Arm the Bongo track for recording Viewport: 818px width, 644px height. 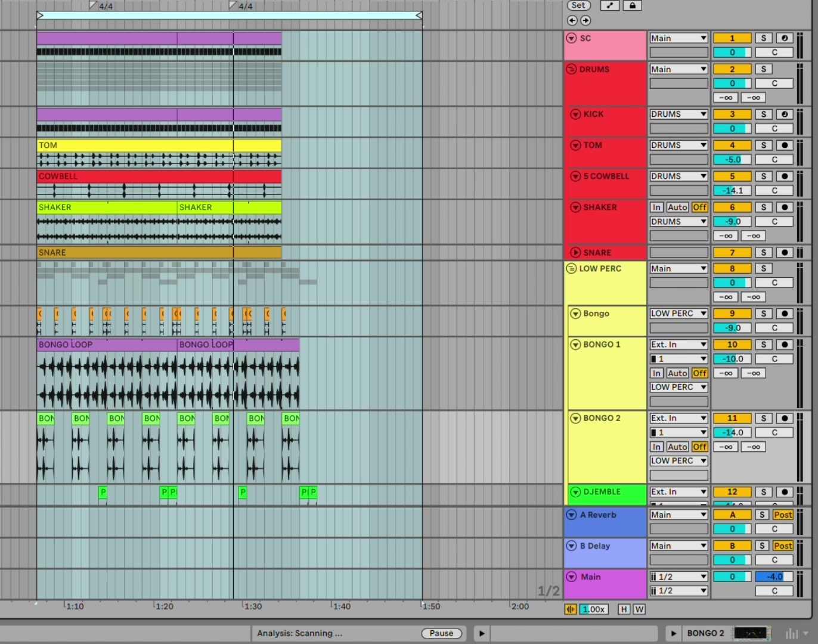click(x=785, y=313)
